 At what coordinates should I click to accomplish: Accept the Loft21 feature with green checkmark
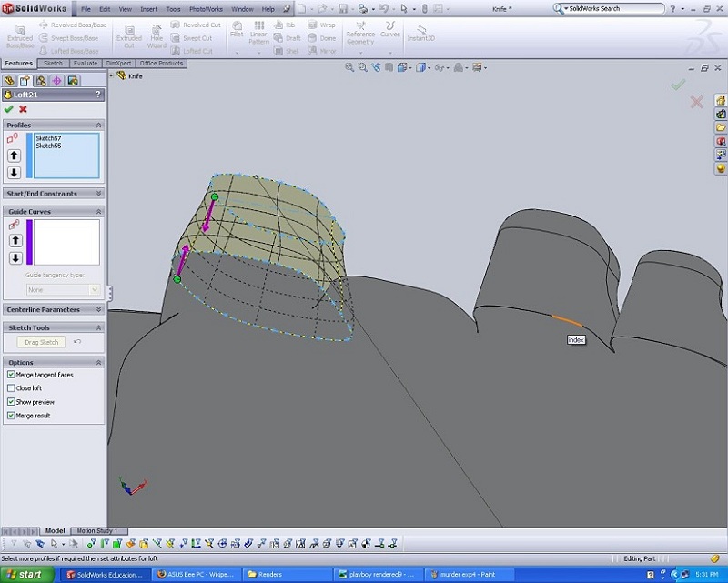9,109
